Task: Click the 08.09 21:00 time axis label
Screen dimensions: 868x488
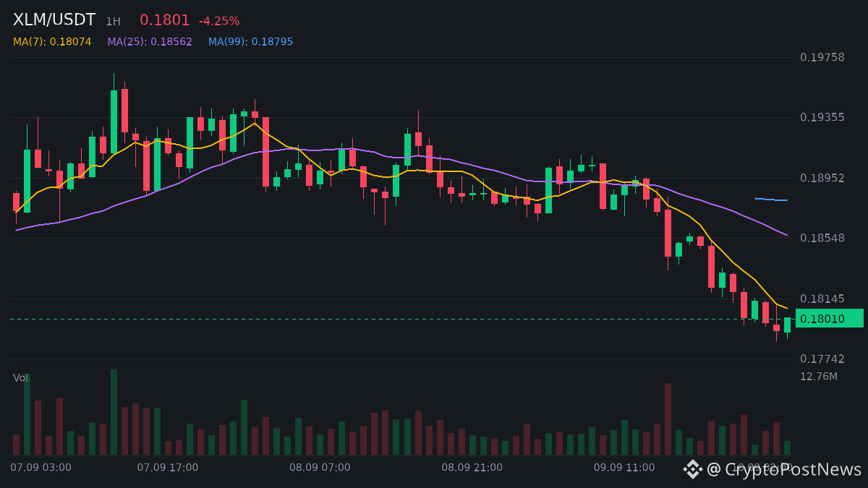Action: point(472,467)
